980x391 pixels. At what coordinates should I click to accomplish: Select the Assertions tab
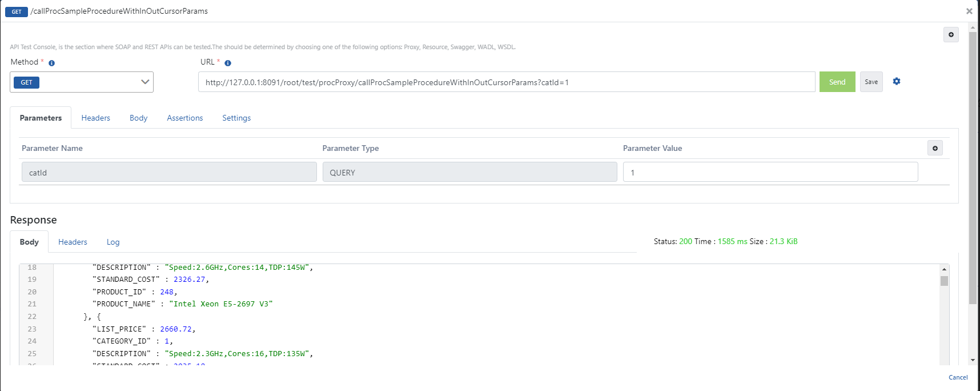(184, 118)
